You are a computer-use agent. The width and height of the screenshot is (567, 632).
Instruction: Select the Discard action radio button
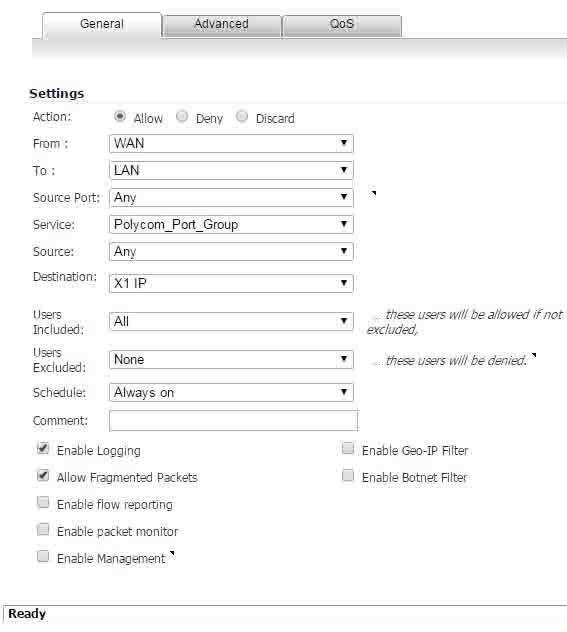point(242,116)
